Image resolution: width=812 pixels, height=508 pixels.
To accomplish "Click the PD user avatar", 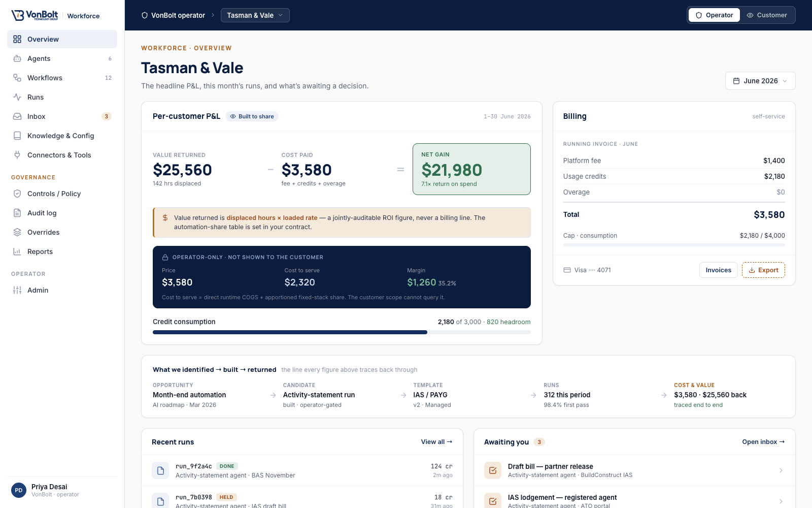I will 19,490.
